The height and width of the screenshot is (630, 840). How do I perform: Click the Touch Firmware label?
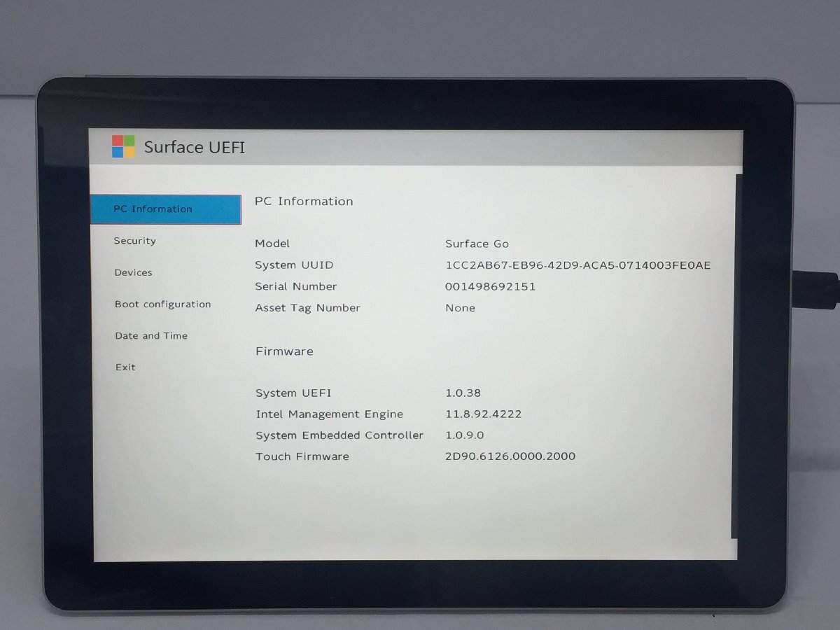tap(302, 456)
